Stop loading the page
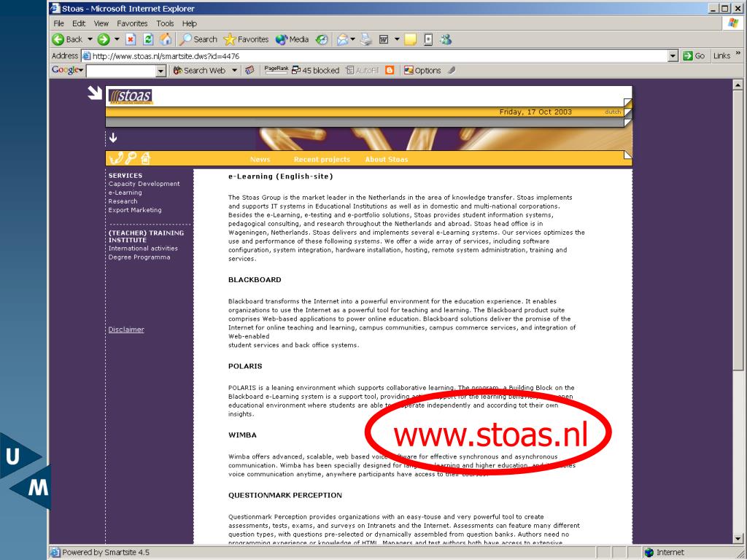747x560 pixels. coord(131,39)
